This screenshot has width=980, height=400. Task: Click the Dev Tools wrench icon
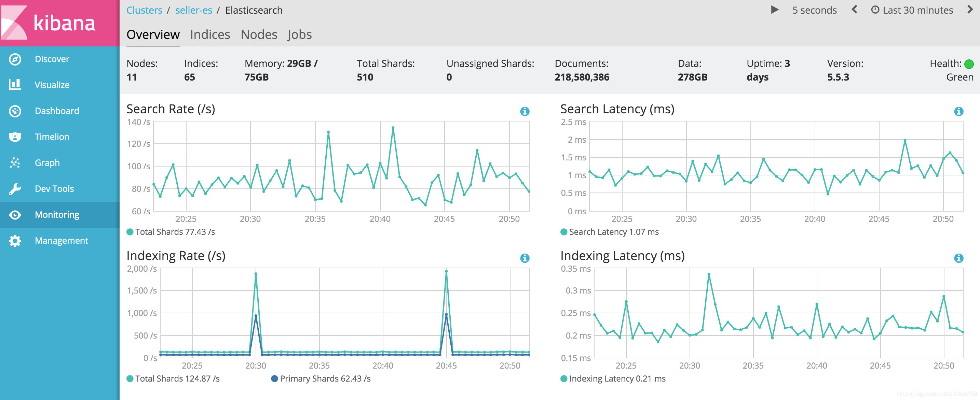click(15, 189)
